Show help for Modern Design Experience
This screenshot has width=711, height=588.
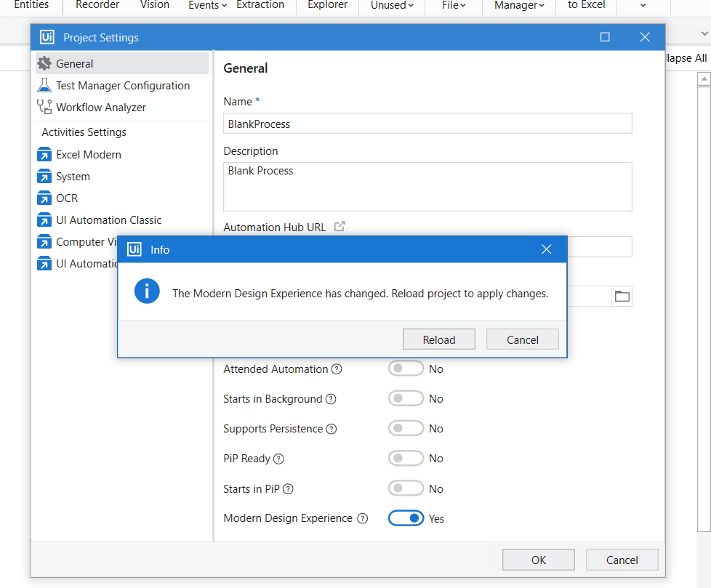click(362, 518)
